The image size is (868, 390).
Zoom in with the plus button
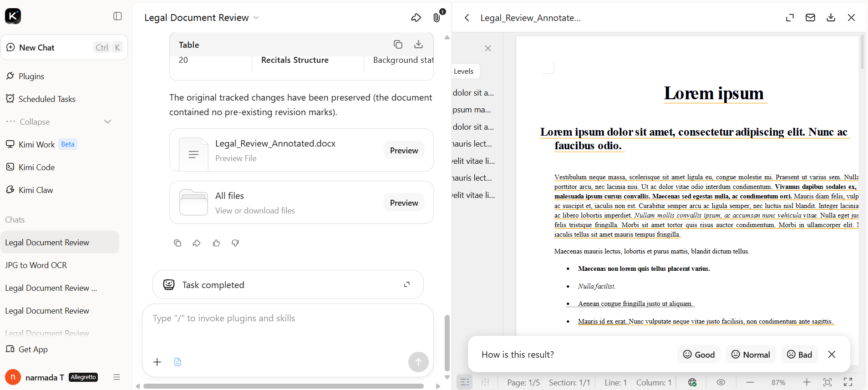pyautogui.click(x=807, y=382)
